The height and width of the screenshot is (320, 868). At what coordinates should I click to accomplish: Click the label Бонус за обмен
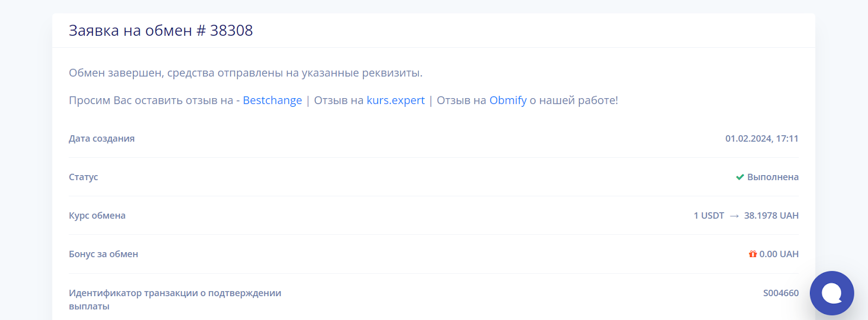point(104,254)
